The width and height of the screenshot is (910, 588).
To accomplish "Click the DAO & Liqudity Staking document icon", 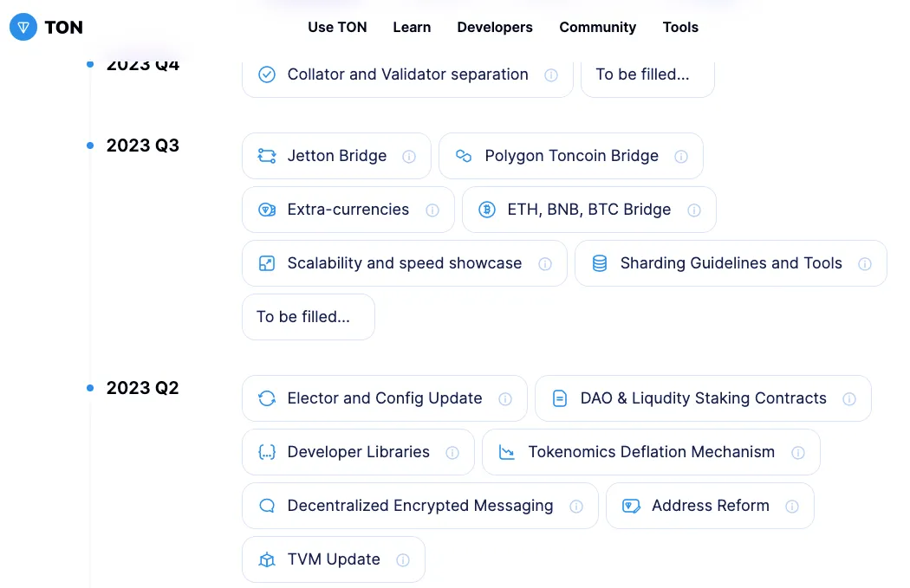I will coord(560,398).
